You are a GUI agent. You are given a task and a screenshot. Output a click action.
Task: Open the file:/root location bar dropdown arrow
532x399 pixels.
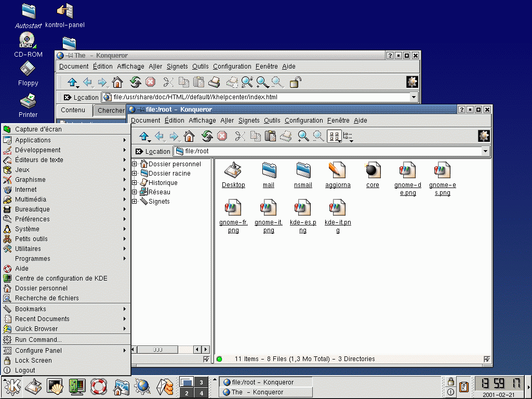485,151
